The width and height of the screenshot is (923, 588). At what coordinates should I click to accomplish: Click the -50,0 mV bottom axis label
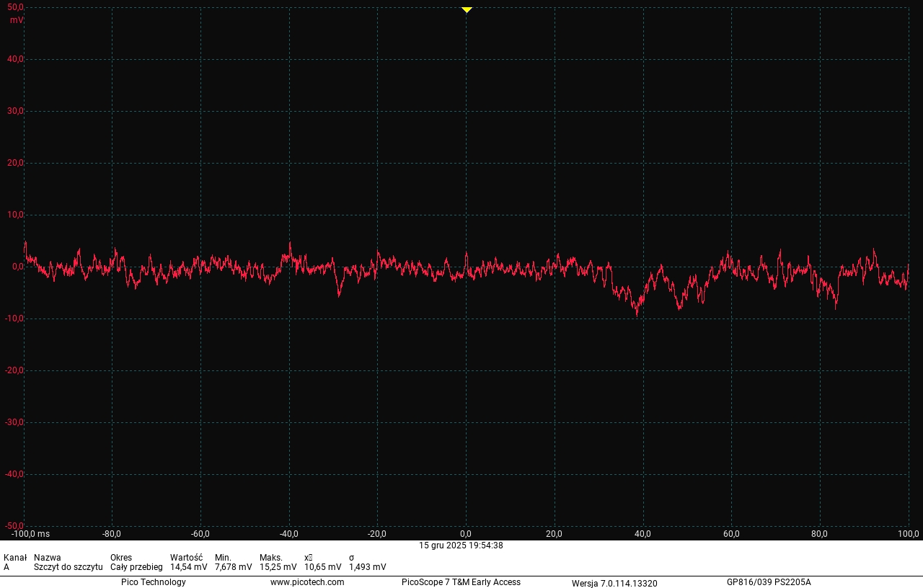(x=14, y=526)
